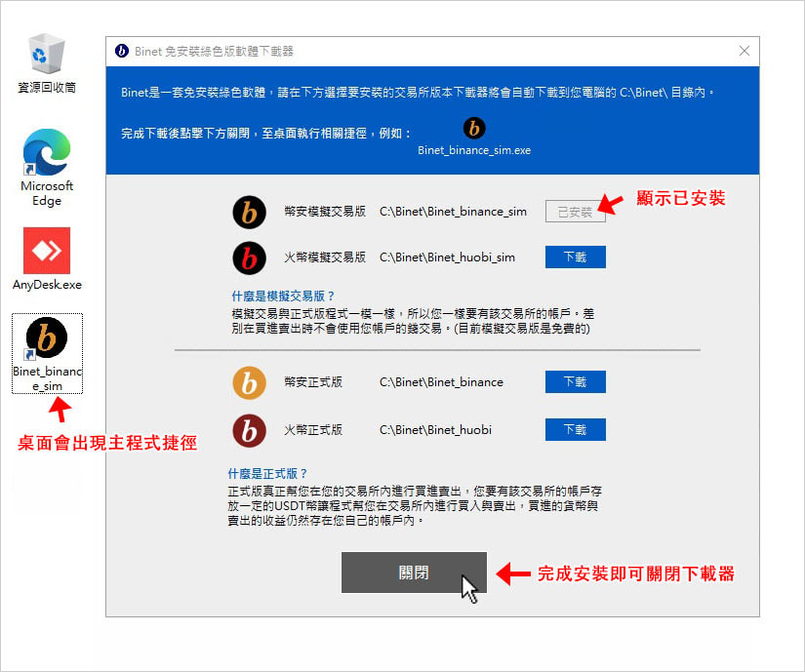Image resolution: width=805 pixels, height=672 pixels.
Task: Download 火幣正式版 with 下載 button
Action: click(x=575, y=429)
